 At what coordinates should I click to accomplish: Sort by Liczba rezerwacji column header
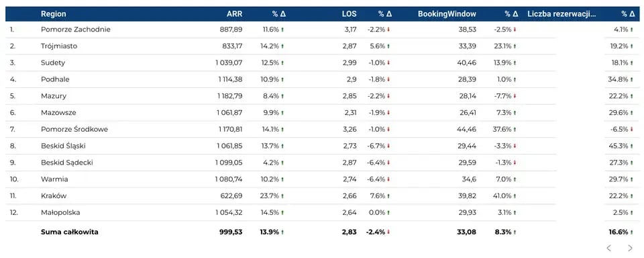[x=561, y=14]
